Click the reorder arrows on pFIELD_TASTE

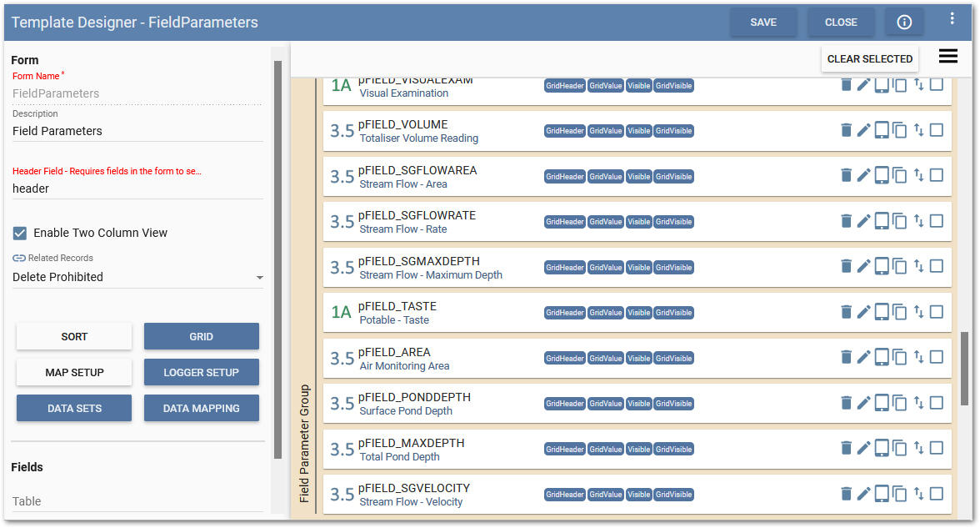pos(918,312)
